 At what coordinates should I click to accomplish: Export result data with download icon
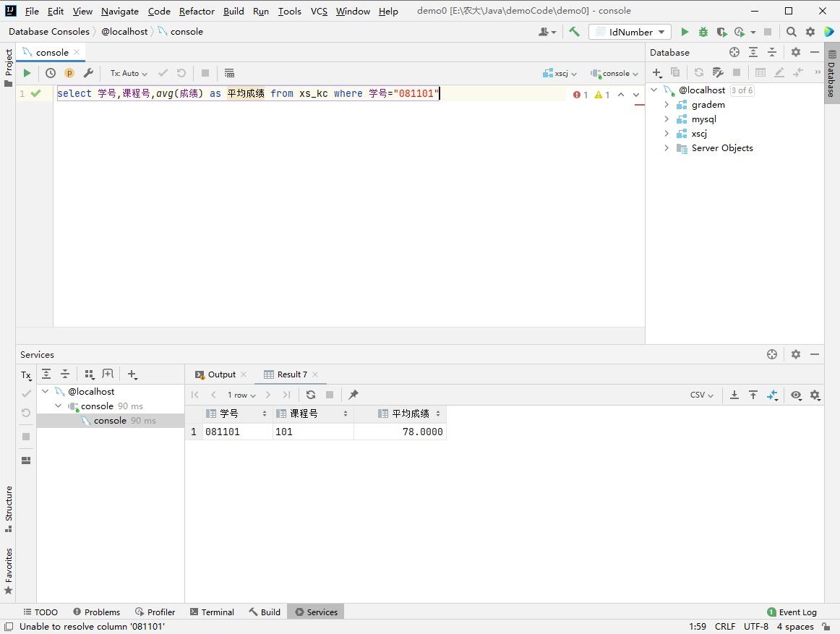pos(734,395)
